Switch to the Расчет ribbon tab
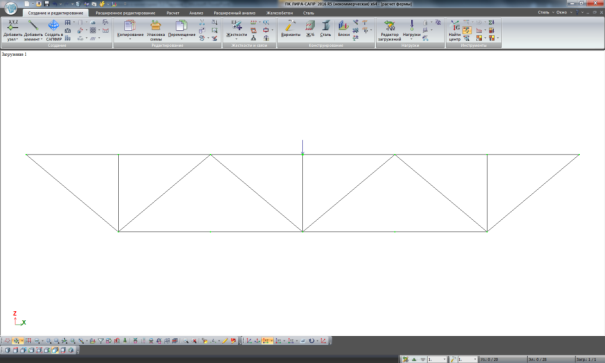The image size is (605, 363). coord(173,13)
